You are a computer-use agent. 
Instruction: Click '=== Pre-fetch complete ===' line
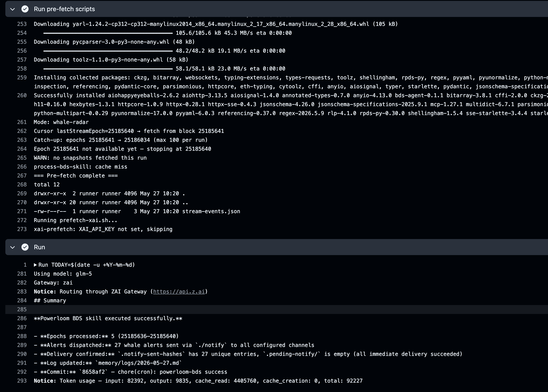[x=76, y=176]
